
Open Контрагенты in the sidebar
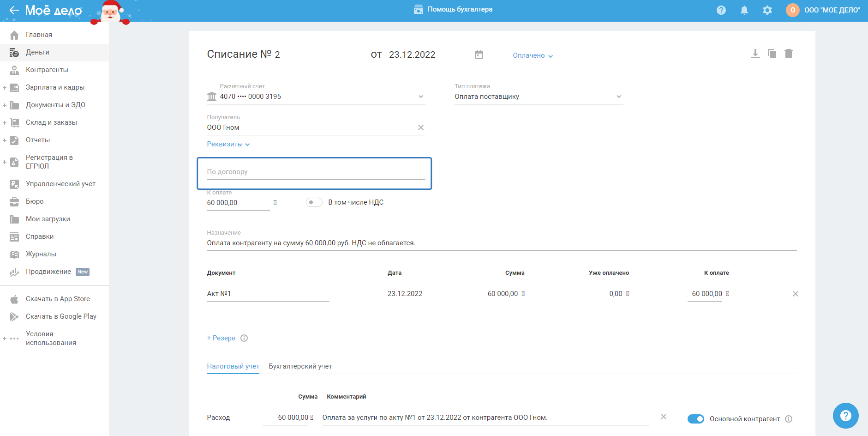pos(47,70)
